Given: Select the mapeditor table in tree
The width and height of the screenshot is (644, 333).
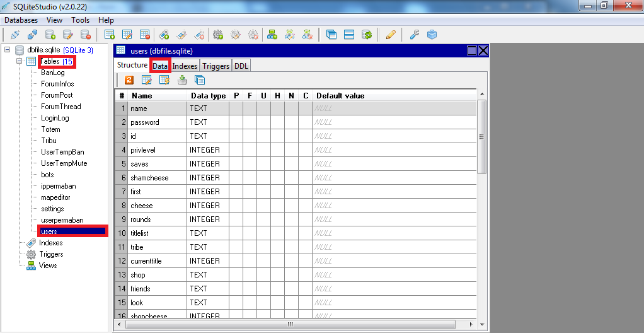Looking at the screenshot, I should tap(55, 197).
